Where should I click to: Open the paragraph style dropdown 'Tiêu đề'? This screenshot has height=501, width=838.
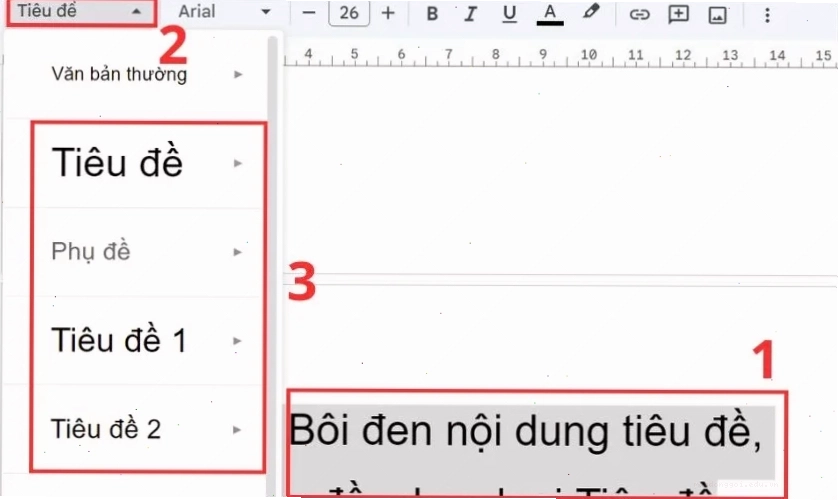pyautogui.click(x=81, y=11)
